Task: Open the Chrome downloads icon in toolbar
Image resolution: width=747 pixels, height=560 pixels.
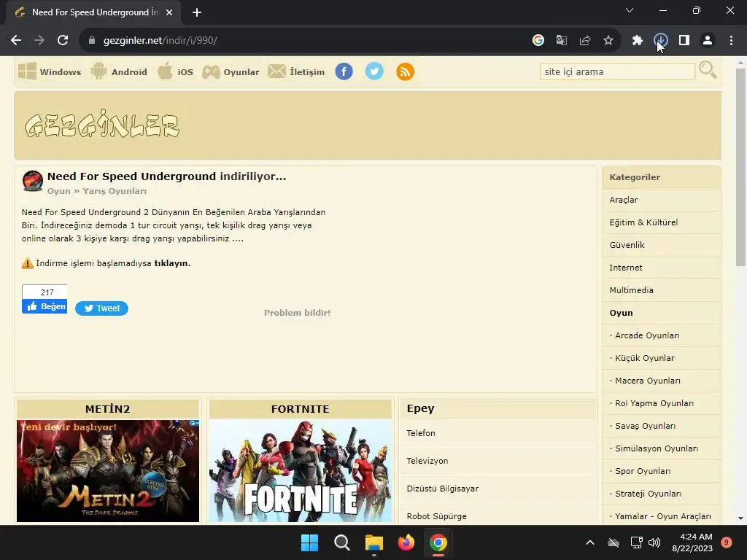Action: click(660, 41)
